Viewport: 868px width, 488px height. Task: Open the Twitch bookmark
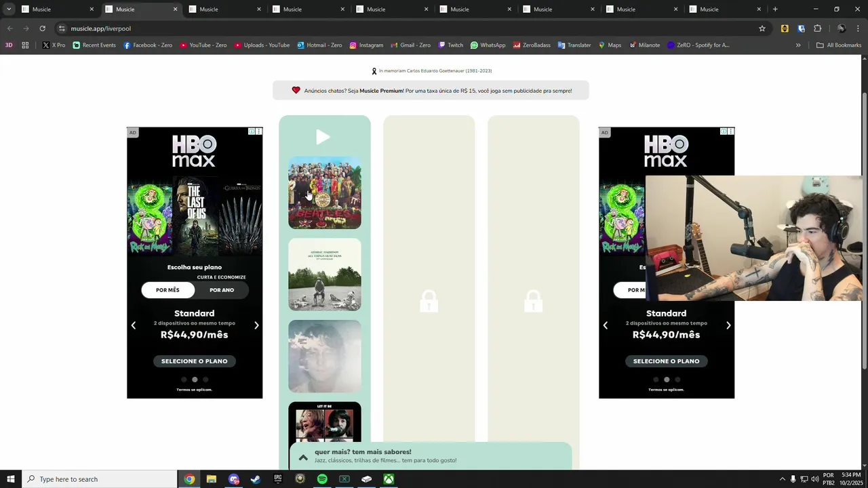tap(451, 45)
